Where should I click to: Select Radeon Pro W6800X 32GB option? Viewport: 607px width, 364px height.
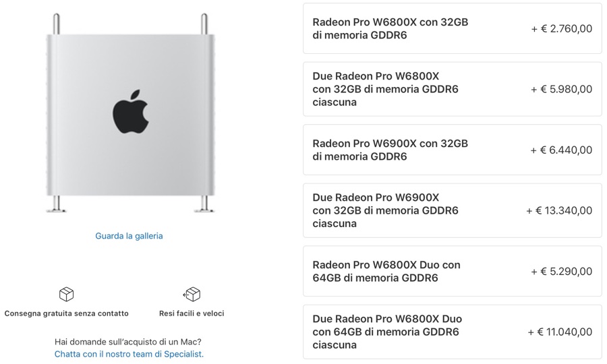[x=452, y=28]
